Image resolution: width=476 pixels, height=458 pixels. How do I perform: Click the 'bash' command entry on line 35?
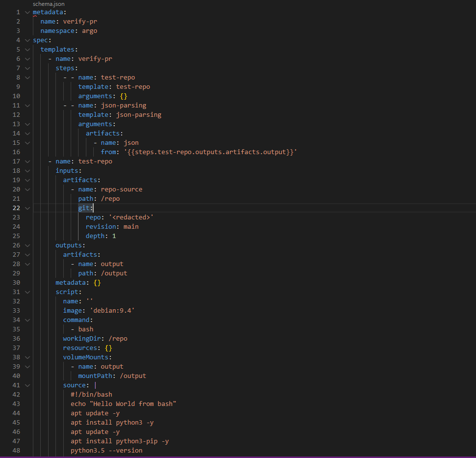point(85,329)
